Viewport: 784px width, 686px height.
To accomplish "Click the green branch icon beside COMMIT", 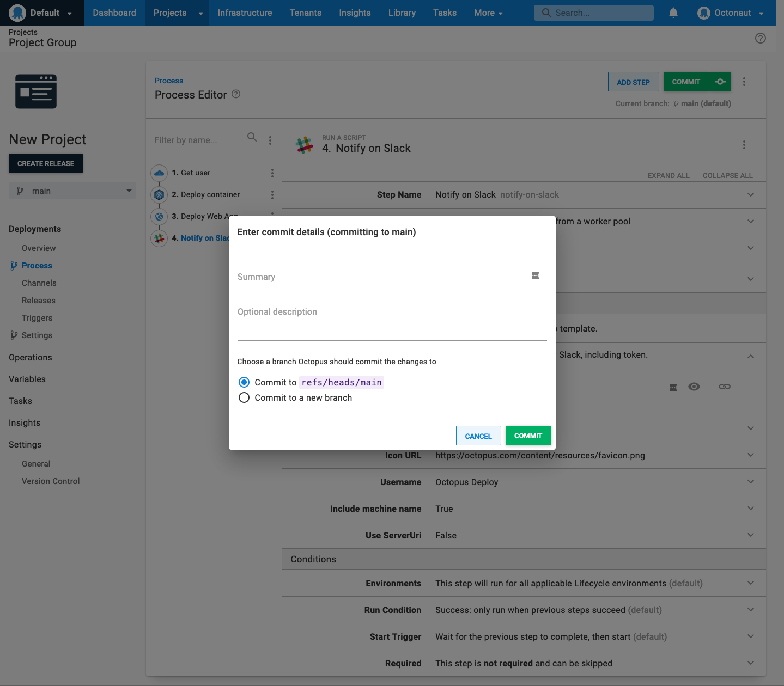I will pos(720,81).
